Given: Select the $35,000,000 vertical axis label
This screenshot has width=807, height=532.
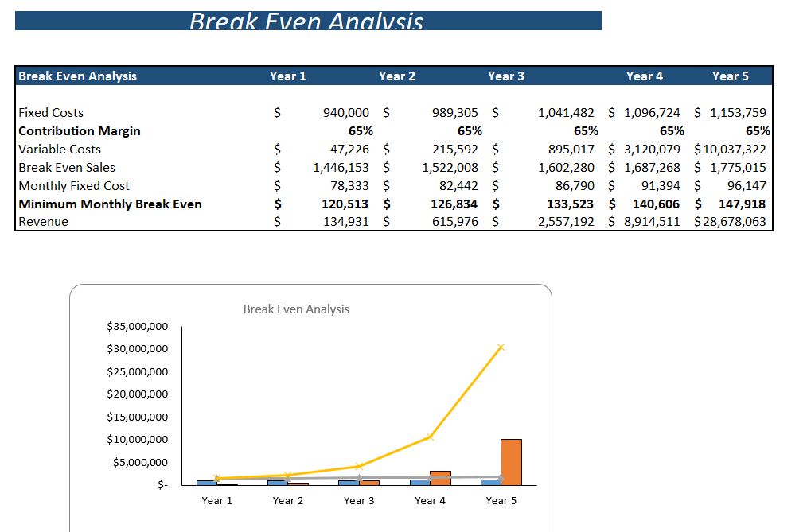Looking at the screenshot, I should click(137, 326).
